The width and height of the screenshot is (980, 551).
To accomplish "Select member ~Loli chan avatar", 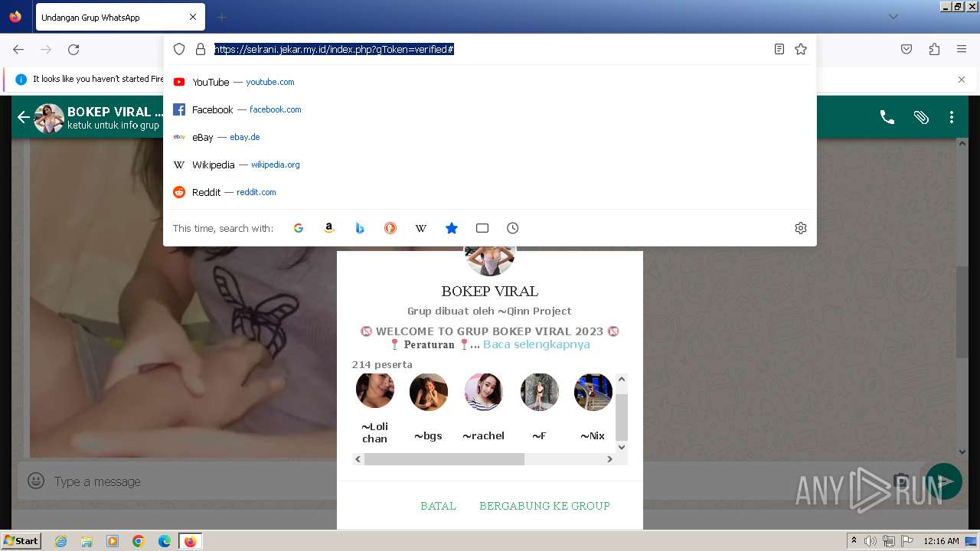I will pos(375,390).
